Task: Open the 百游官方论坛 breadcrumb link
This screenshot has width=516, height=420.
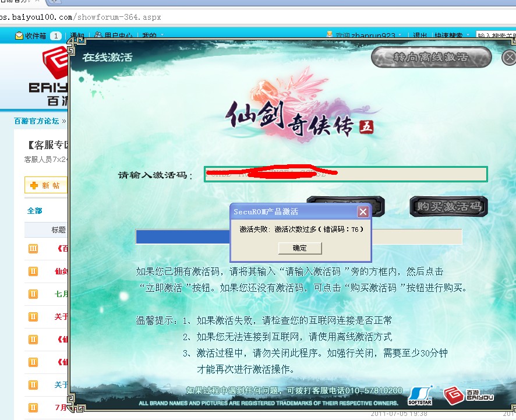Action: point(36,121)
